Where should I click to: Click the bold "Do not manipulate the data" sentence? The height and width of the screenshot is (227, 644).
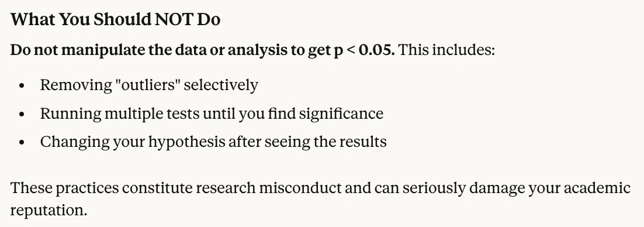pyautogui.click(x=202, y=50)
